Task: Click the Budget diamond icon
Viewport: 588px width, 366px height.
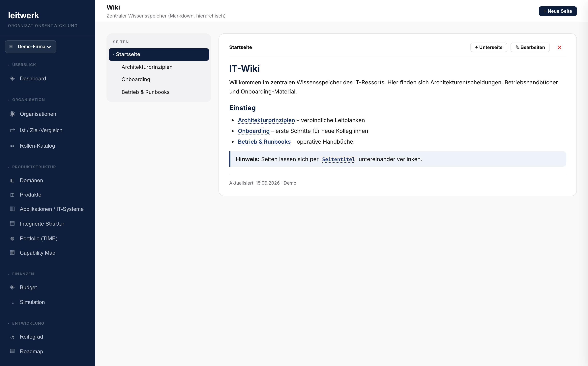Action: [12, 287]
